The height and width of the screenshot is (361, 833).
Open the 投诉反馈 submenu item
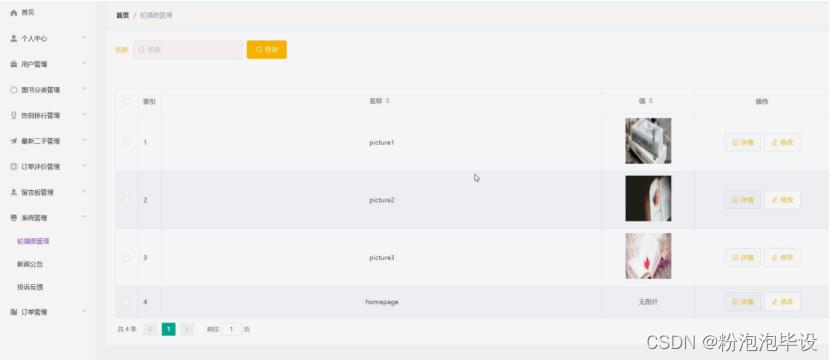click(30, 287)
